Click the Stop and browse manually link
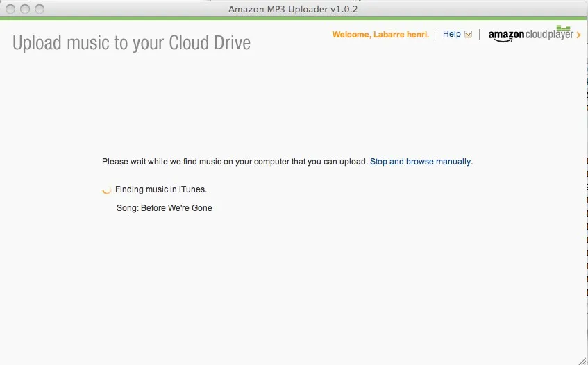 click(421, 162)
